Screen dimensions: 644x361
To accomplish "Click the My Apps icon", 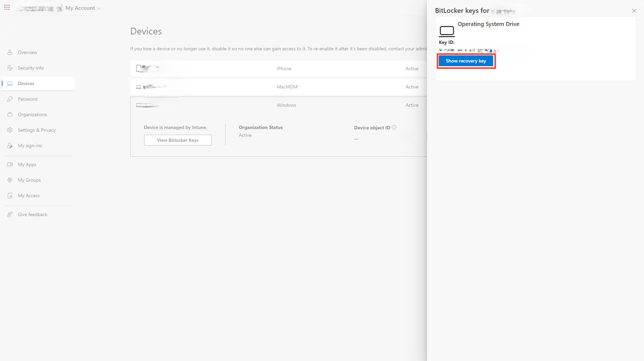I will 10,164.
